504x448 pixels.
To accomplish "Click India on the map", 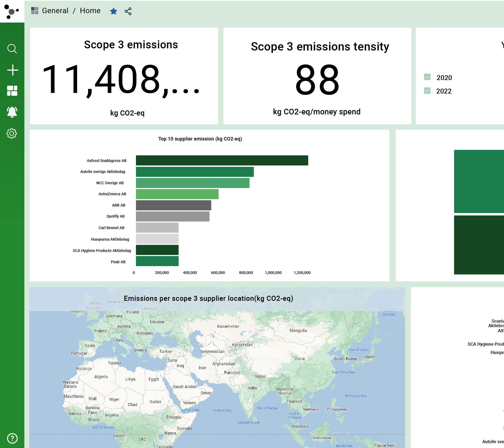I will tap(252, 388).
